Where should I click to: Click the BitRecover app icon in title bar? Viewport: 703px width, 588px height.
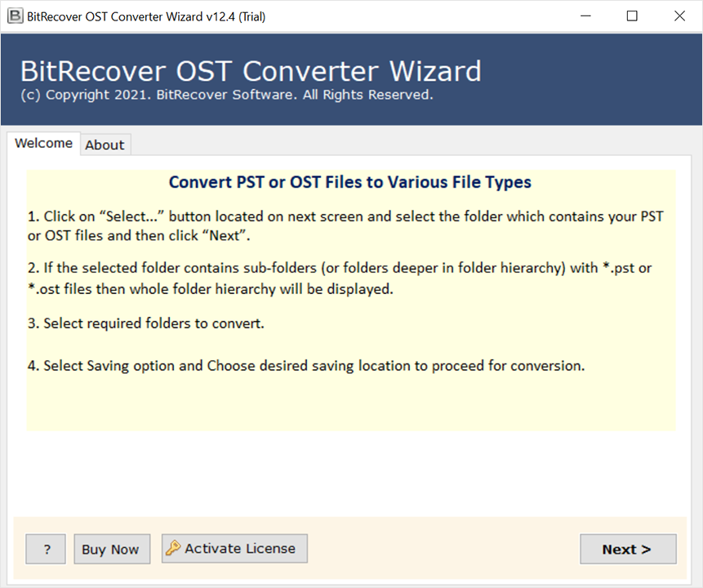click(14, 16)
